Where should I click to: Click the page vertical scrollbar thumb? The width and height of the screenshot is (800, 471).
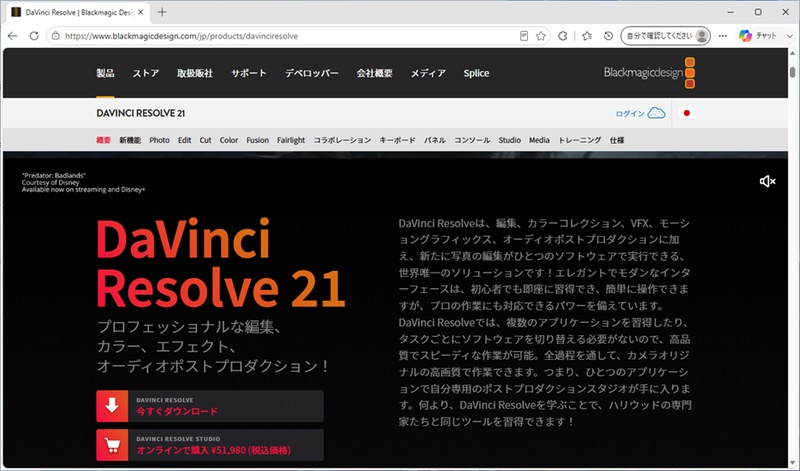tap(792, 72)
